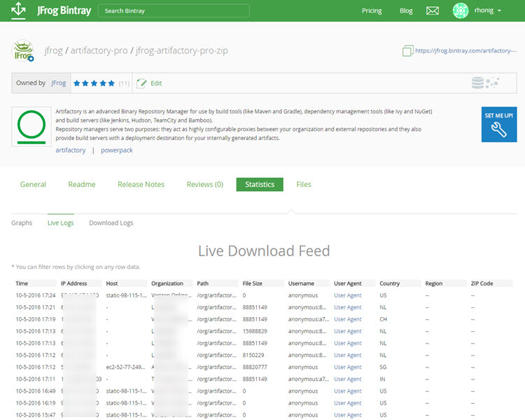Click the Pricing link in header

tap(372, 11)
